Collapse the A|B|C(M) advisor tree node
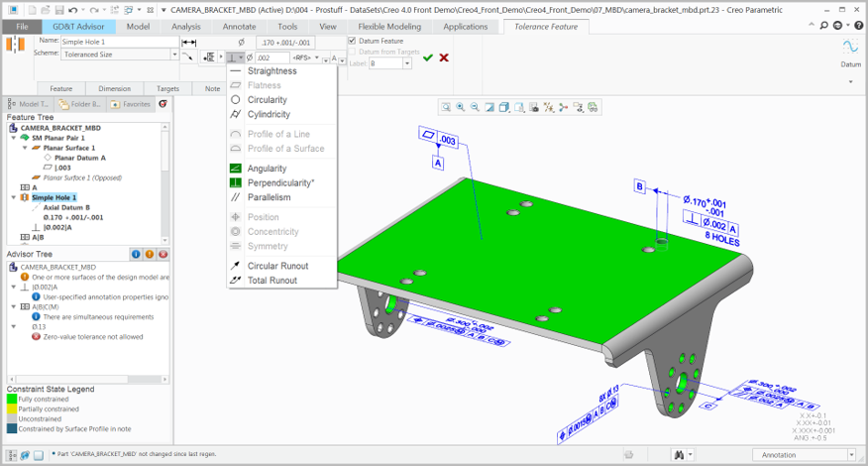The width and height of the screenshot is (868, 466). 14,307
